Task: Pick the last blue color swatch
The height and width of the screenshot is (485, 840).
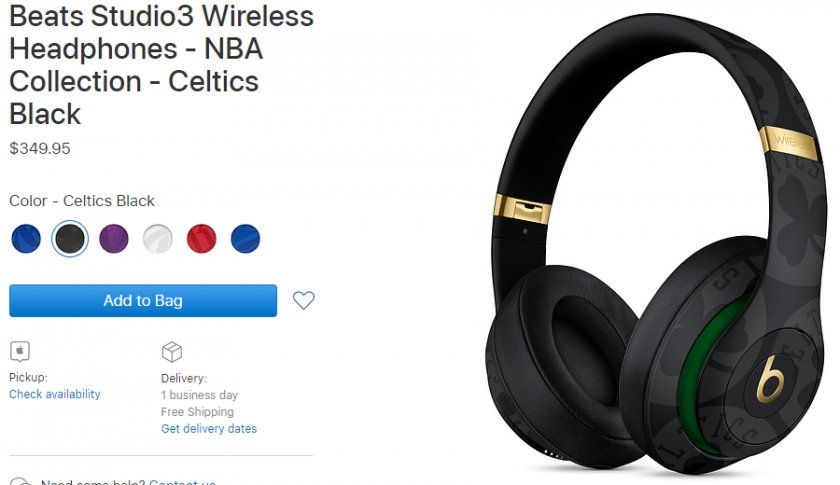Action: click(245, 238)
